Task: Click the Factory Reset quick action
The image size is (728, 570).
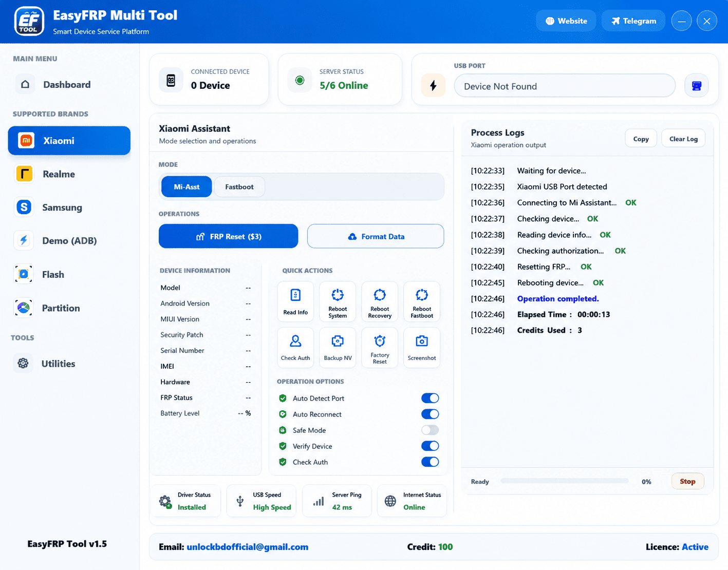Action: (380, 348)
